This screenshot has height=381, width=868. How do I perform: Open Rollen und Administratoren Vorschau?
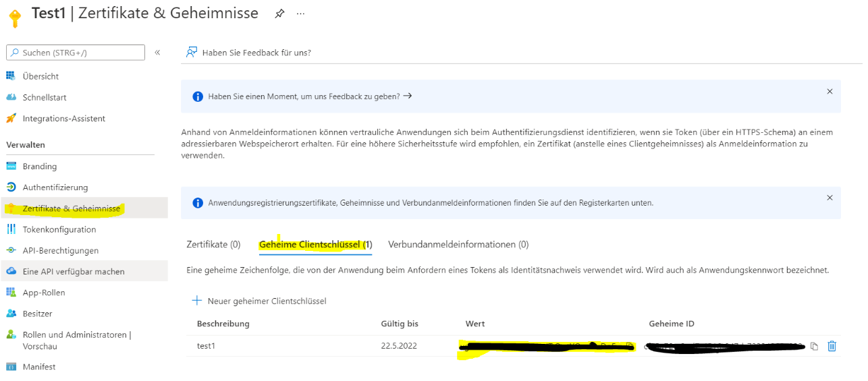(x=77, y=341)
